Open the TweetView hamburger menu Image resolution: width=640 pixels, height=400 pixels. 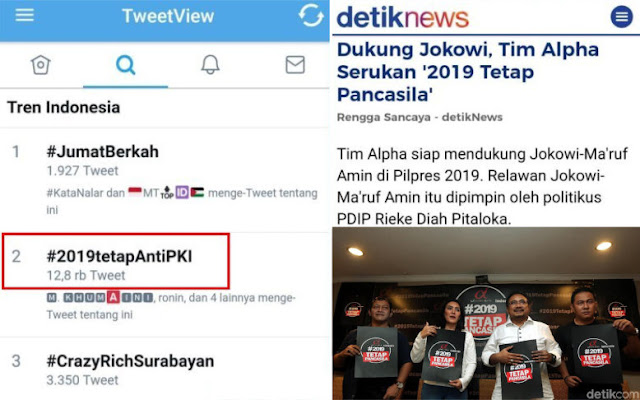[24, 16]
